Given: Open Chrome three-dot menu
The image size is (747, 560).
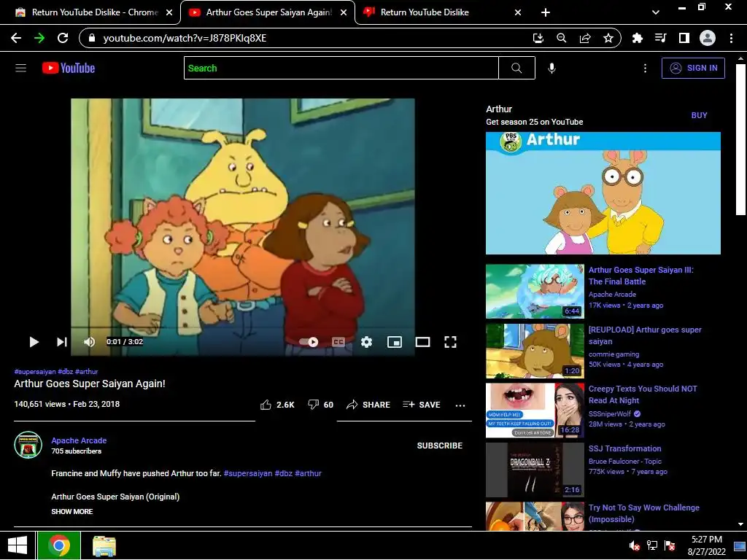Looking at the screenshot, I should click(731, 38).
